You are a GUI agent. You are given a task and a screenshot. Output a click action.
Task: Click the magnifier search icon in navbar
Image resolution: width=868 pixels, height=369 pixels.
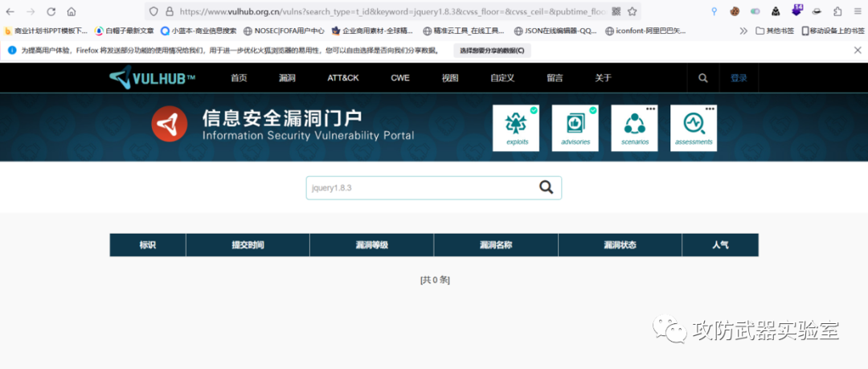tap(703, 78)
